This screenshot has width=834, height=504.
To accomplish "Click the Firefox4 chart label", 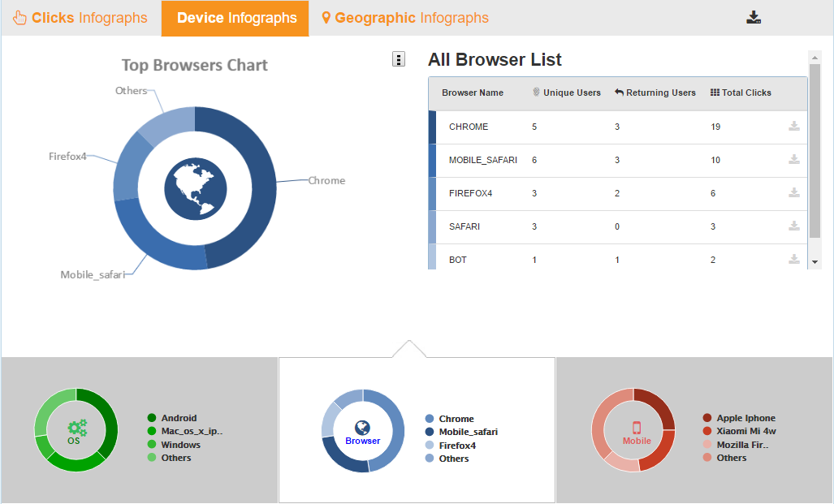I will click(x=67, y=157).
